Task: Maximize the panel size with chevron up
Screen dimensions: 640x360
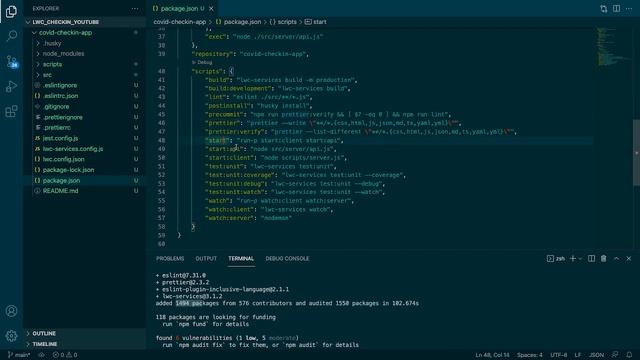Action: (616, 258)
